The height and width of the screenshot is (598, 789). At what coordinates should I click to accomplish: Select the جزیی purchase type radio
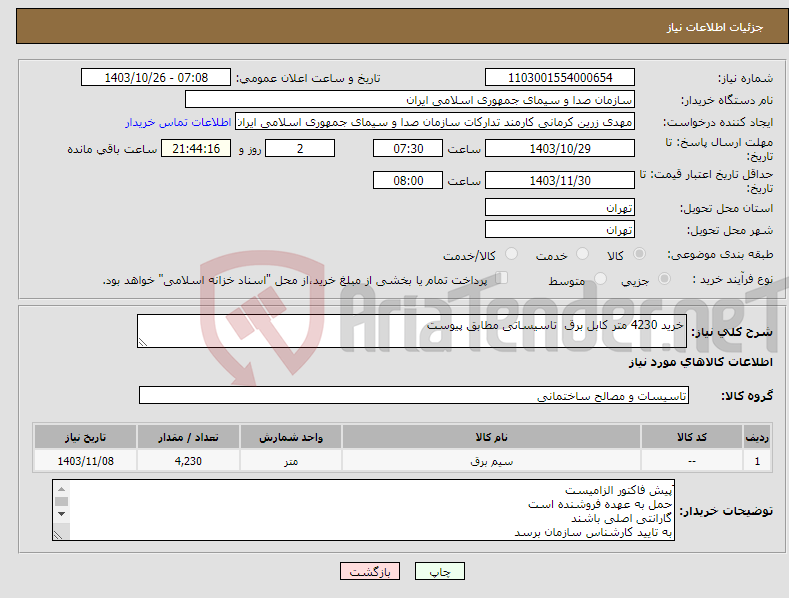[664, 278]
